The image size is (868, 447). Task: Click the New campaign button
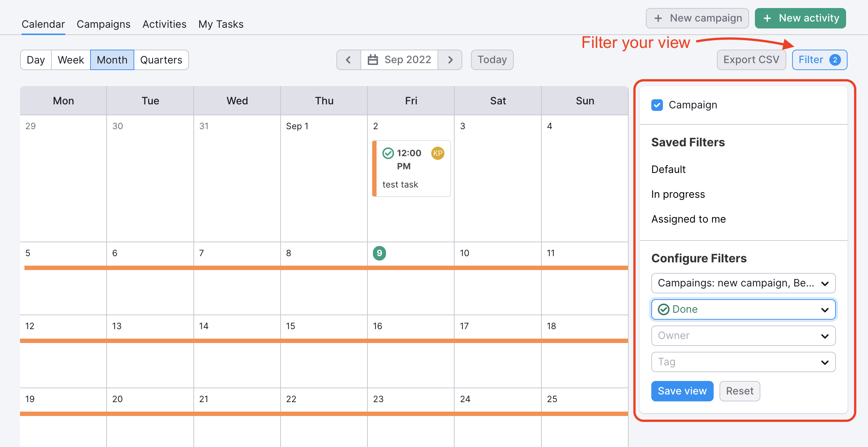coord(697,18)
